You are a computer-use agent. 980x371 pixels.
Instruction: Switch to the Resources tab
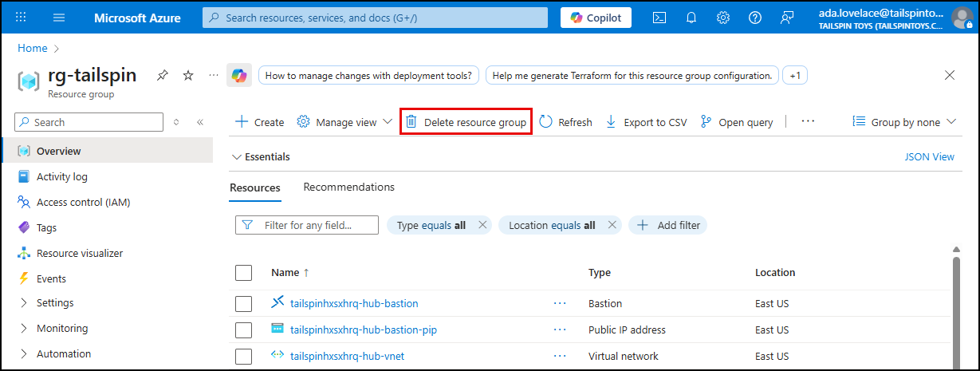tap(255, 187)
